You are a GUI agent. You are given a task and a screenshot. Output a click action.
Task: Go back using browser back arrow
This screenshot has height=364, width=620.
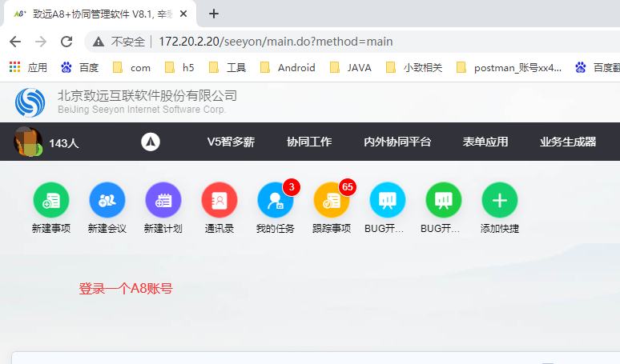click(x=15, y=42)
